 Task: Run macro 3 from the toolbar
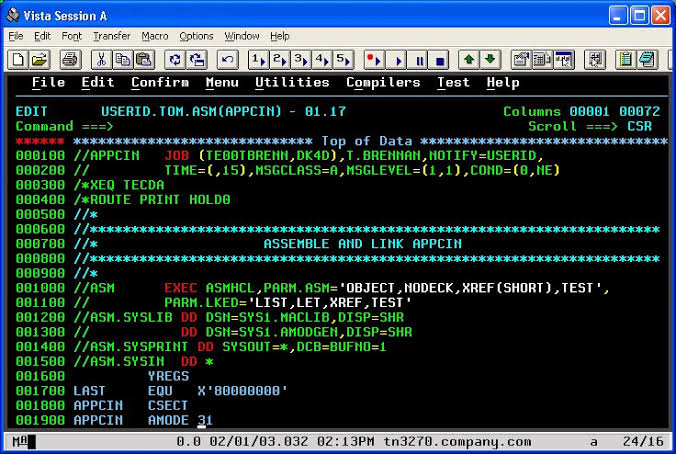pos(301,59)
